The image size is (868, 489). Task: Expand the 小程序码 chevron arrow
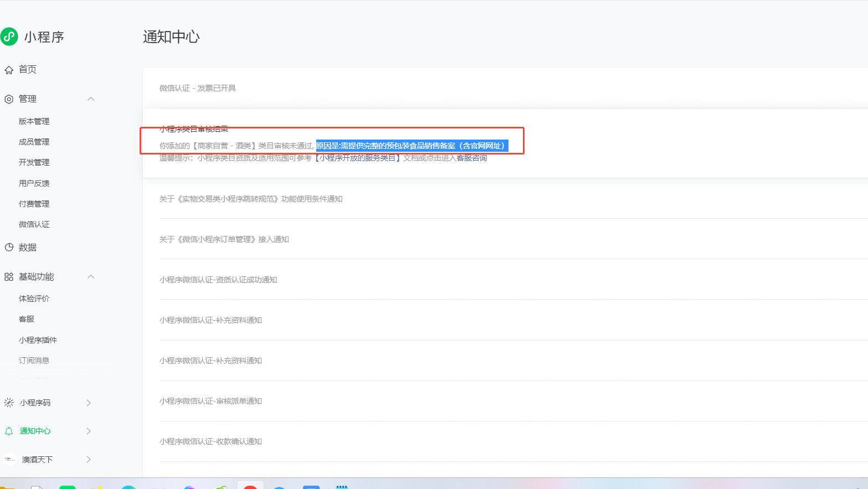pos(89,403)
